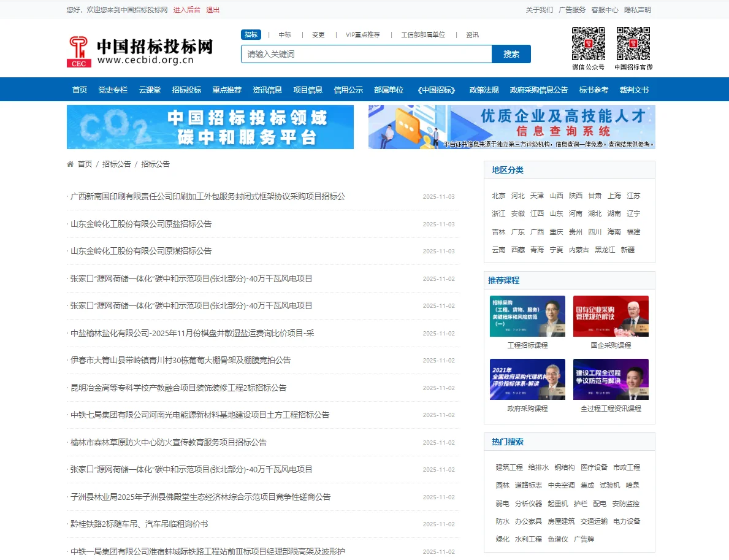Click the 搜索 search button

pyautogui.click(x=511, y=54)
